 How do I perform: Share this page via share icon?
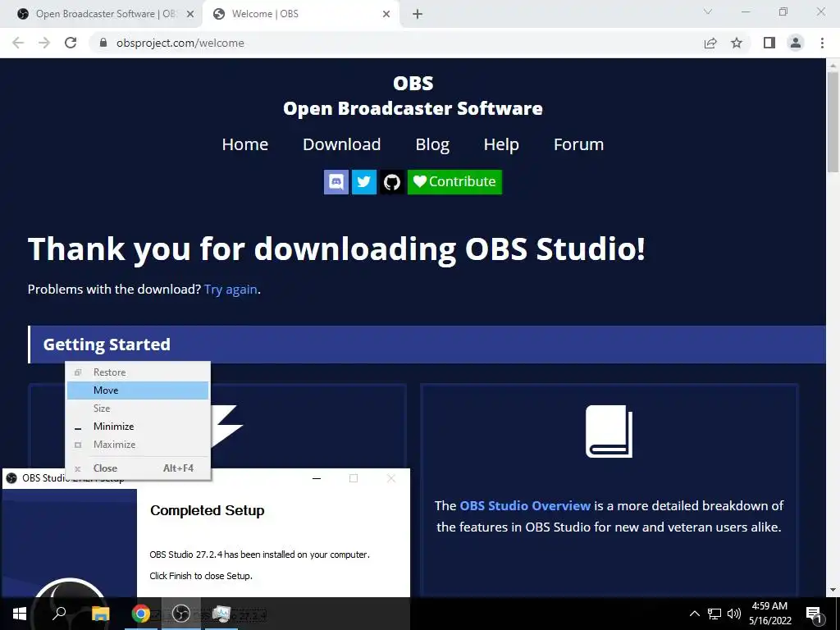pos(710,43)
